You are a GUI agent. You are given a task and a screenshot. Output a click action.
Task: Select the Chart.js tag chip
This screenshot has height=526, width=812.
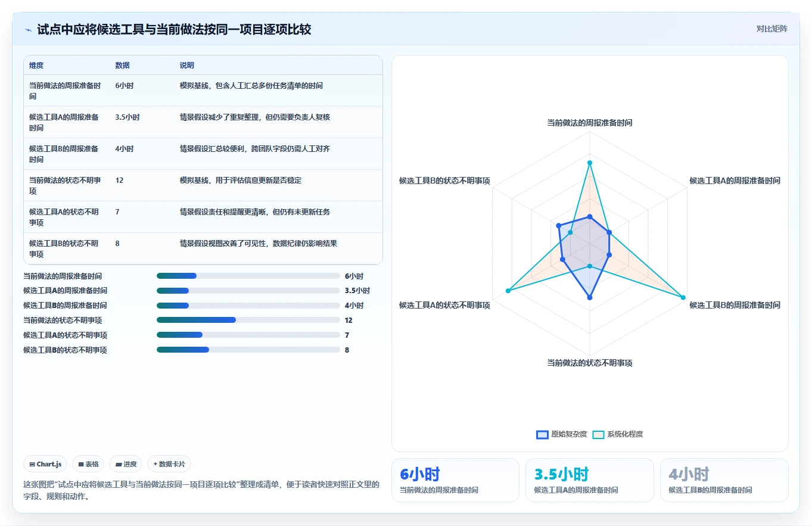click(x=46, y=464)
